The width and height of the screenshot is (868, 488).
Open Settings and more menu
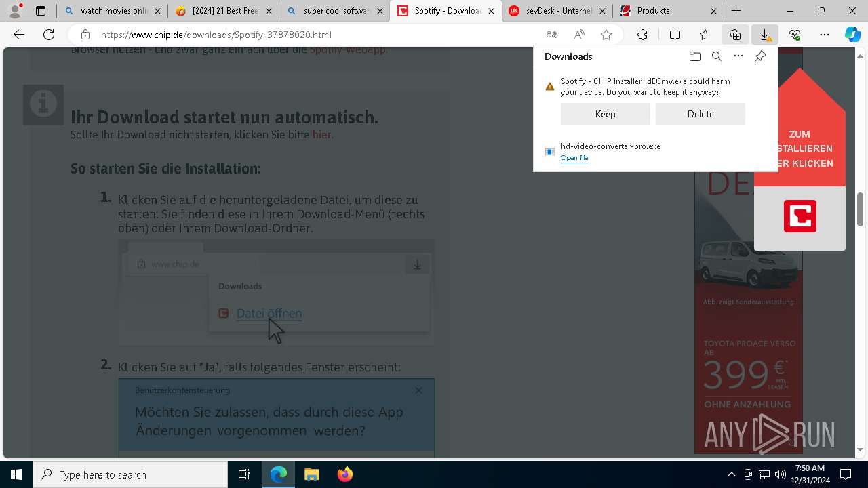[825, 35]
